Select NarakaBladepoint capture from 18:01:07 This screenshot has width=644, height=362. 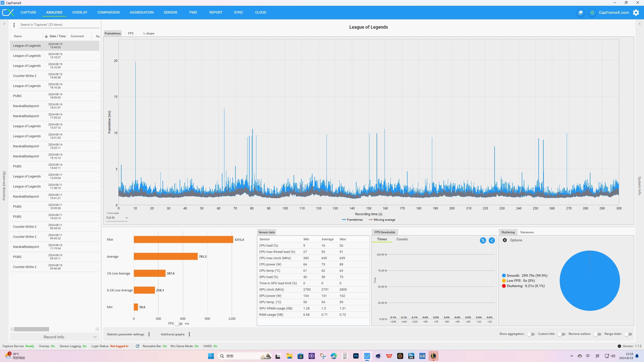click(x=55, y=106)
